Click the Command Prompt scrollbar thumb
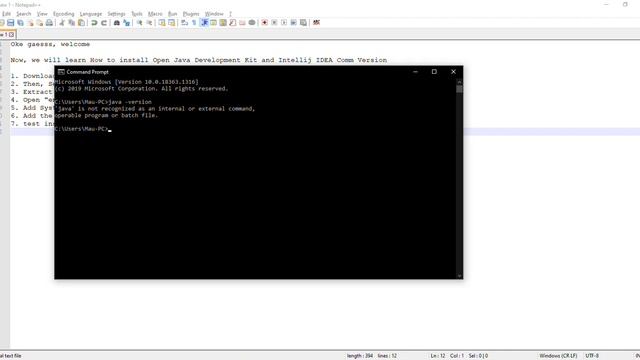Image resolution: width=640 pixels, height=360 pixels. (x=460, y=89)
